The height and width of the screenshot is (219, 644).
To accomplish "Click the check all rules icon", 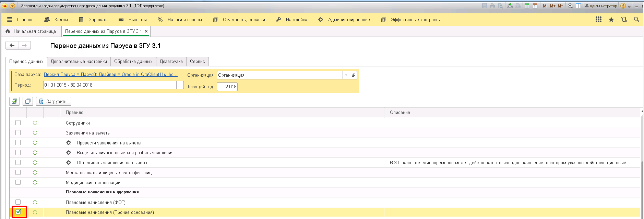I will pyautogui.click(x=14, y=101).
